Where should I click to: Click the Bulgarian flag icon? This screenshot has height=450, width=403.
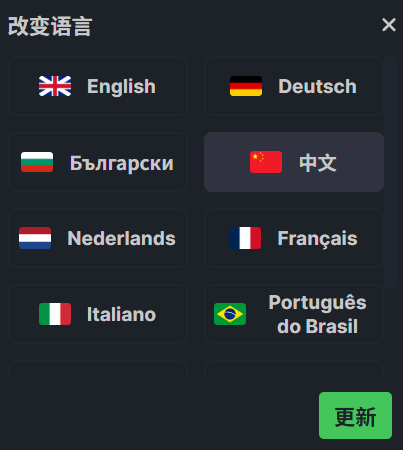click(37, 162)
